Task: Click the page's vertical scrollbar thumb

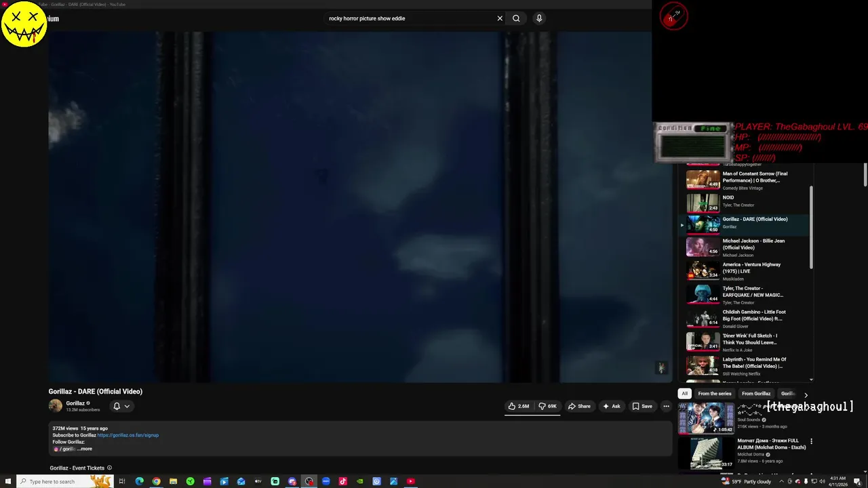Action: [x=865, y=175]
